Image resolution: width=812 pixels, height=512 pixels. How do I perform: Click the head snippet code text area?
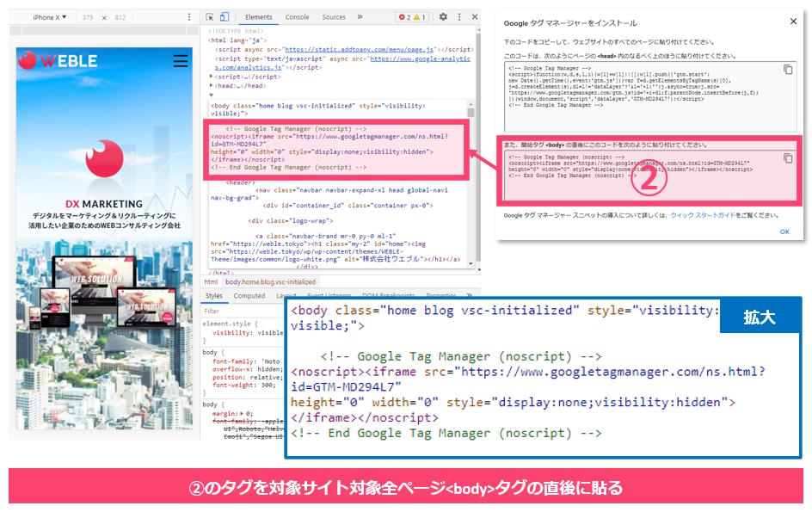pyautogui.click(x=650, y=97)
